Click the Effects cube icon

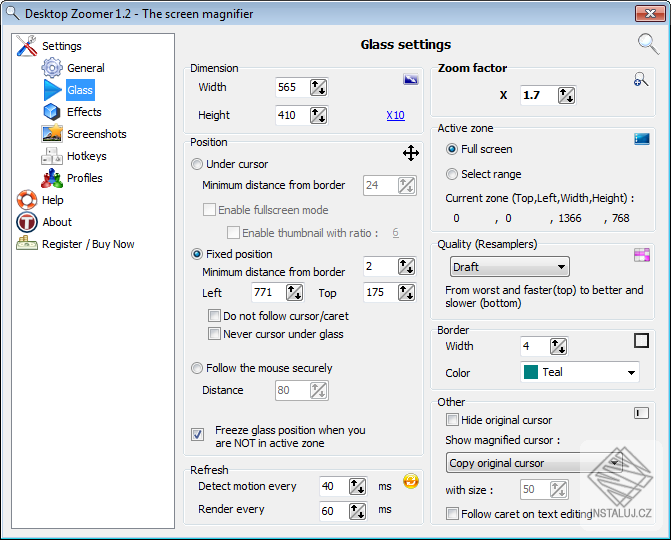point(52,112)
